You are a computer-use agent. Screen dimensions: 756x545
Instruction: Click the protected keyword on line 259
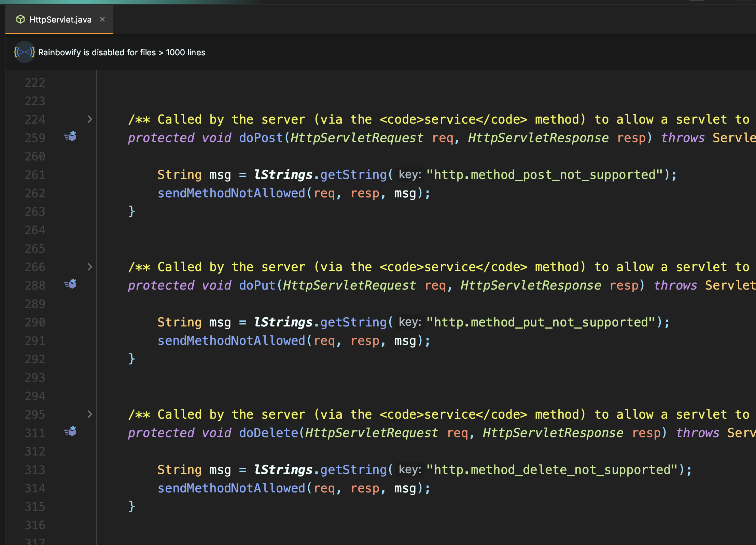tap(161, 138)
